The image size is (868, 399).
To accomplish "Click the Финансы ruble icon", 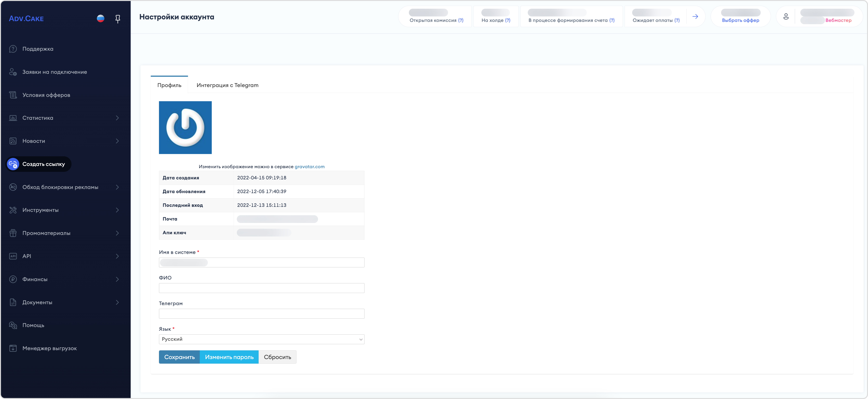I will point(13,279).
